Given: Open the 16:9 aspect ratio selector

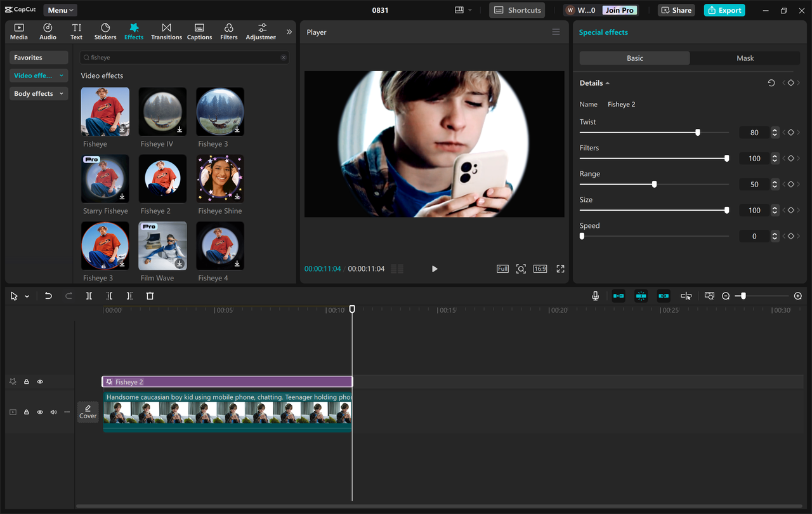Looking at the screenshot, I should (x=540, y=269).
